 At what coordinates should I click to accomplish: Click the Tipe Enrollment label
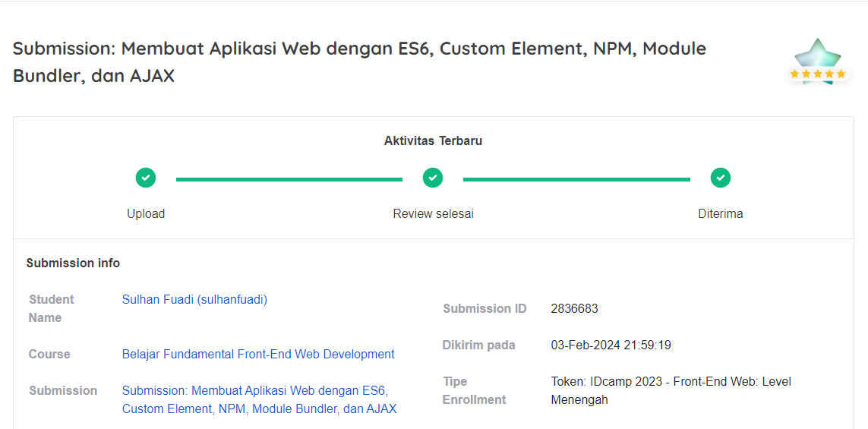(x=475, y=390)
